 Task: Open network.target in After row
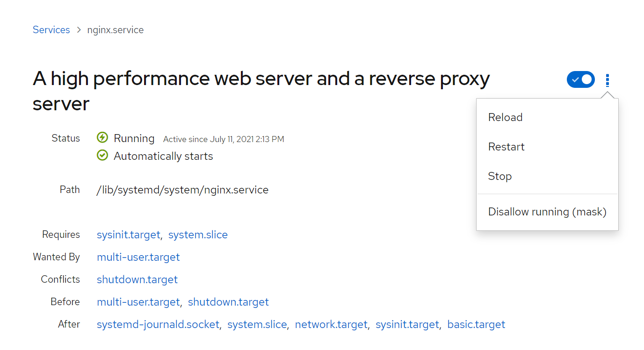click(x=331, y=324)
